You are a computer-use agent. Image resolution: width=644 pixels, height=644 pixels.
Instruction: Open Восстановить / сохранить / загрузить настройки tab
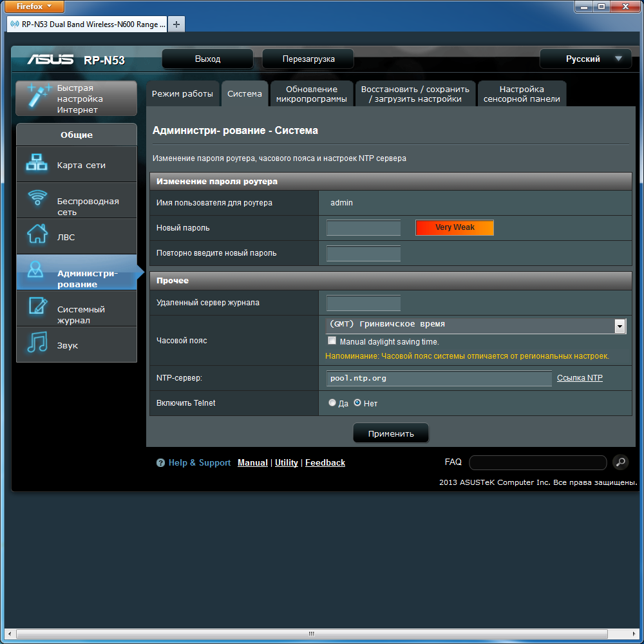[x=415, y=93]
